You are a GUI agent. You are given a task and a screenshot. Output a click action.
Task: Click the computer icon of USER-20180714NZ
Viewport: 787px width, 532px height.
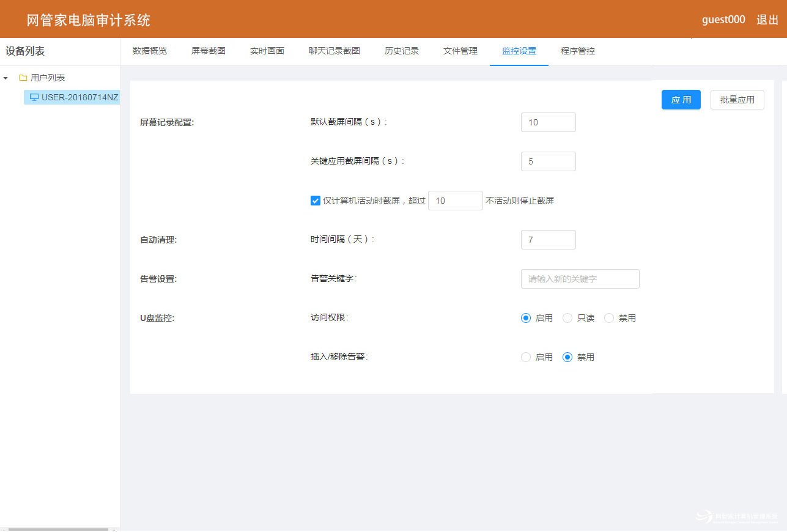(x=34, y=97)
